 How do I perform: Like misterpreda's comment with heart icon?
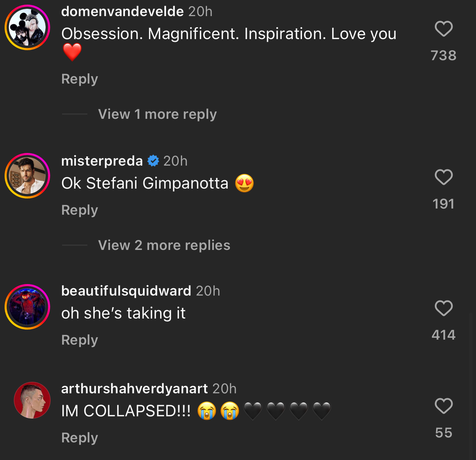(444, 177)
